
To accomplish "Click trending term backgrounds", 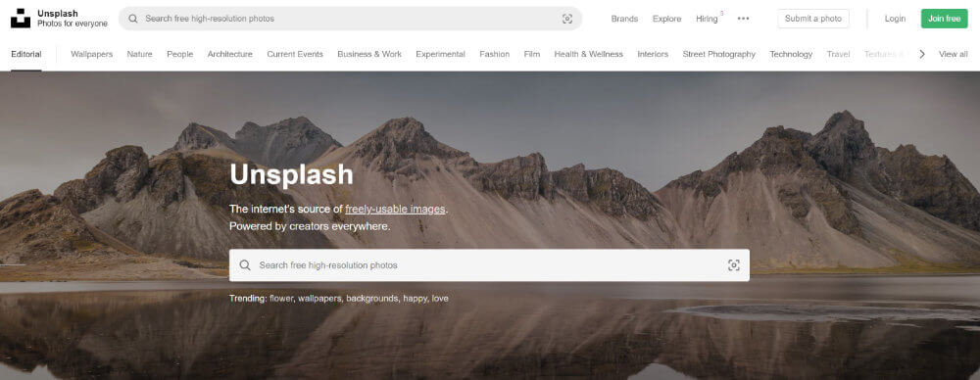I will point(372,299).
